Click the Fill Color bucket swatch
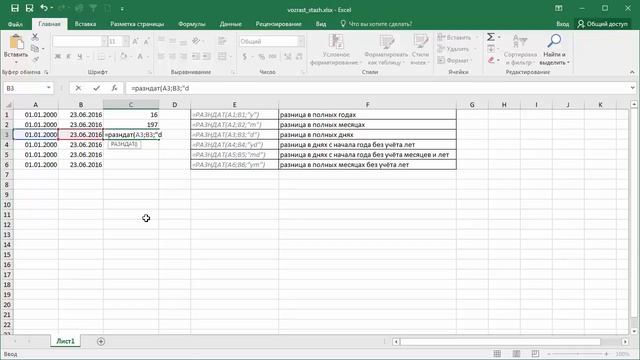Screen dimensions: 640x360 point(124,56)
